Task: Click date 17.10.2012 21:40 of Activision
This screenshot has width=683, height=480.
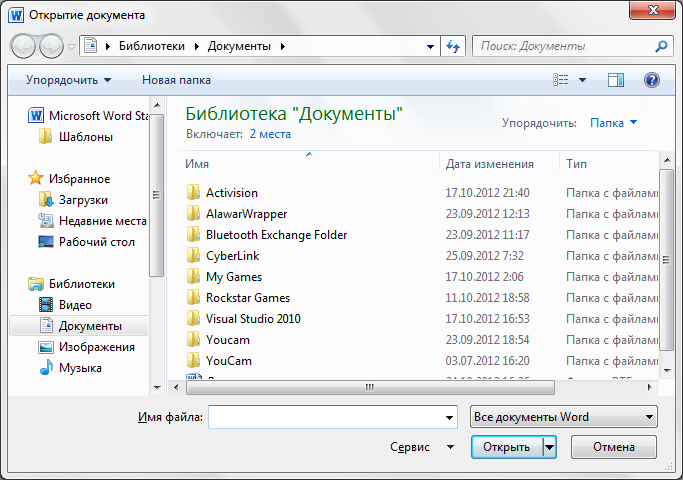Action: coord(487,193)
